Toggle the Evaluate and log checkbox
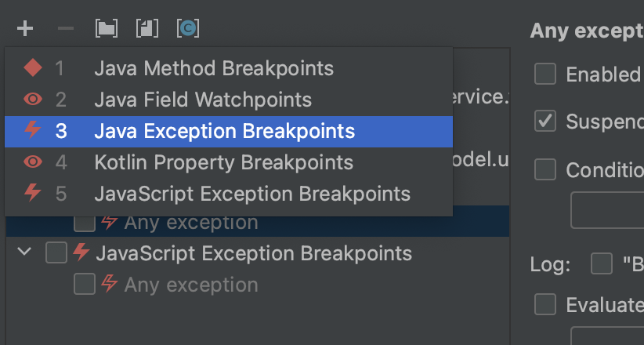Screen dimensions: 644x345 coord(545,304)
